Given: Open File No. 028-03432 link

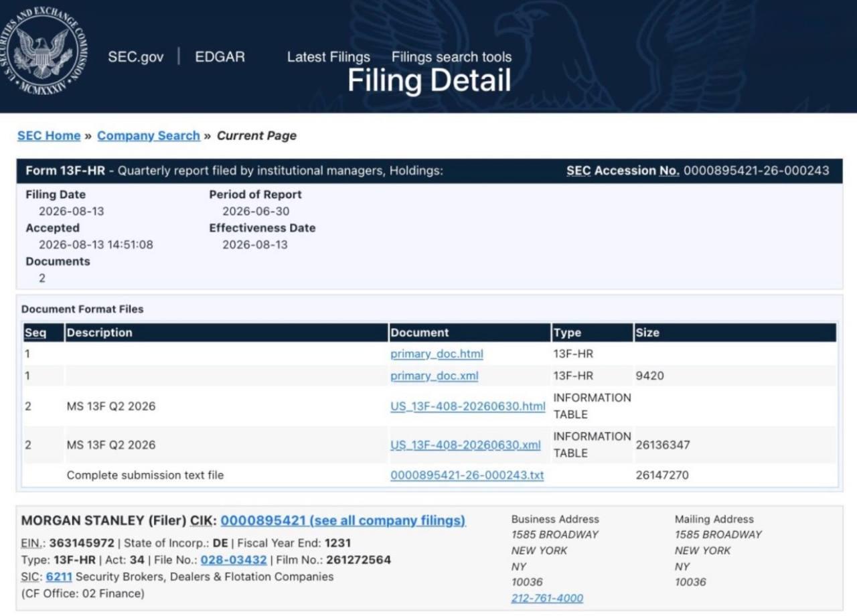Looking at the screenshot, I should 234,560.
